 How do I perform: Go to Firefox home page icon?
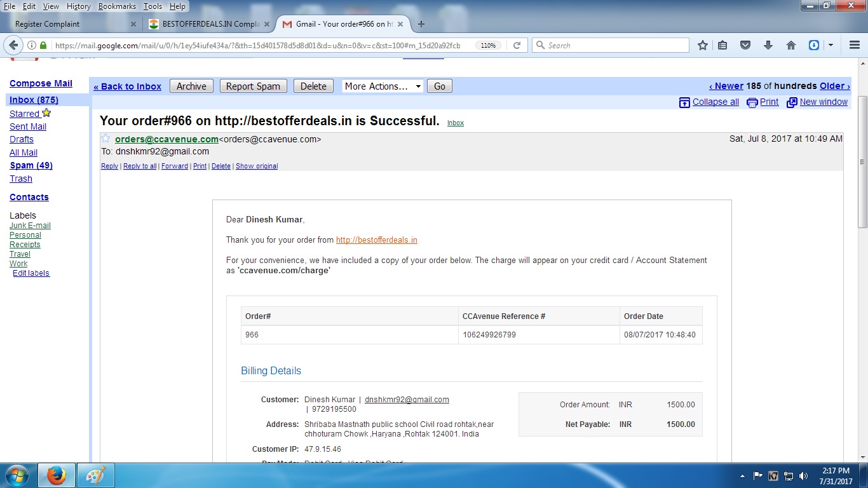pos(791,45)
